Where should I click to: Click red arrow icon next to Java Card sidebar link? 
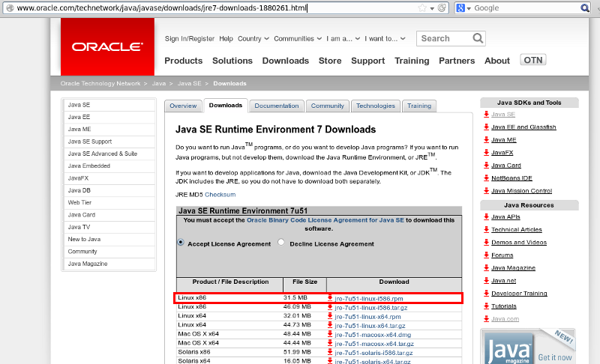(x=486, y=165)
